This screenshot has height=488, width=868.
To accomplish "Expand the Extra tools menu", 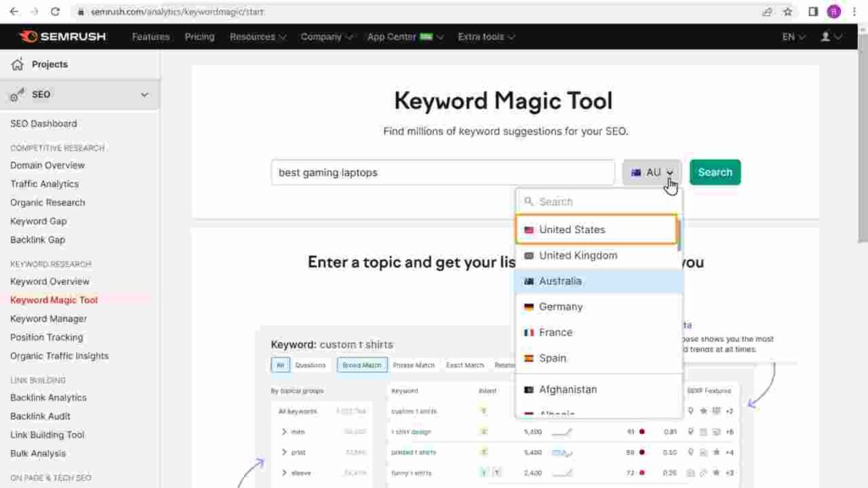I will pos(486,36).
